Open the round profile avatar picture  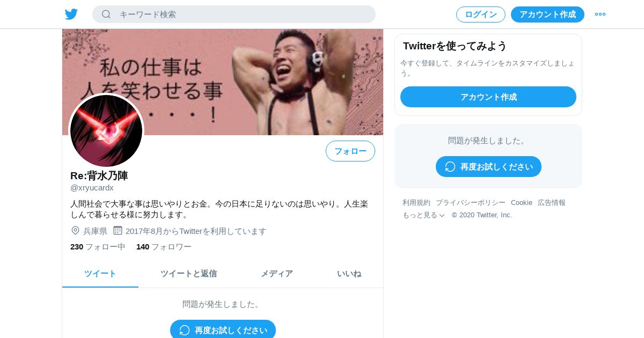[106, 130]
